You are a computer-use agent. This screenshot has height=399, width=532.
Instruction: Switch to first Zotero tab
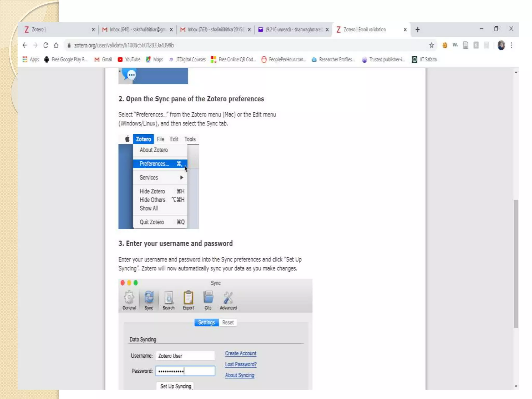tap(57, 30)
